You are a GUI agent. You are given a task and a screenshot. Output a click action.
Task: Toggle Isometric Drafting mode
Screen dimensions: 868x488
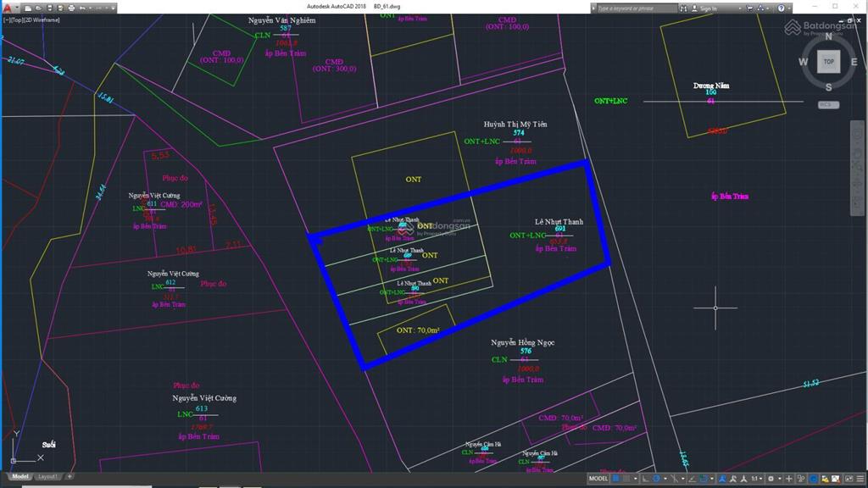[675, 480]
